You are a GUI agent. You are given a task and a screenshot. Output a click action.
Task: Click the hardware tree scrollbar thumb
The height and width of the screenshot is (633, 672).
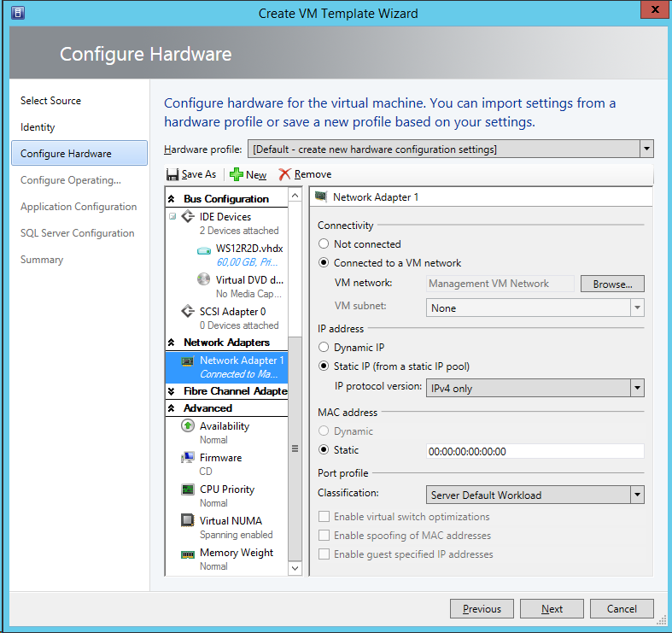point(295,448)
